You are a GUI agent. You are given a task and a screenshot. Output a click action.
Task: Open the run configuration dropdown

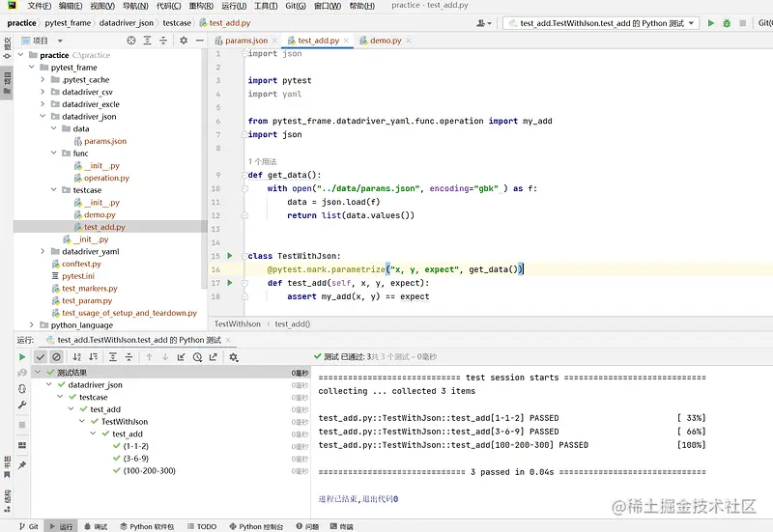(x=601, y=23)
